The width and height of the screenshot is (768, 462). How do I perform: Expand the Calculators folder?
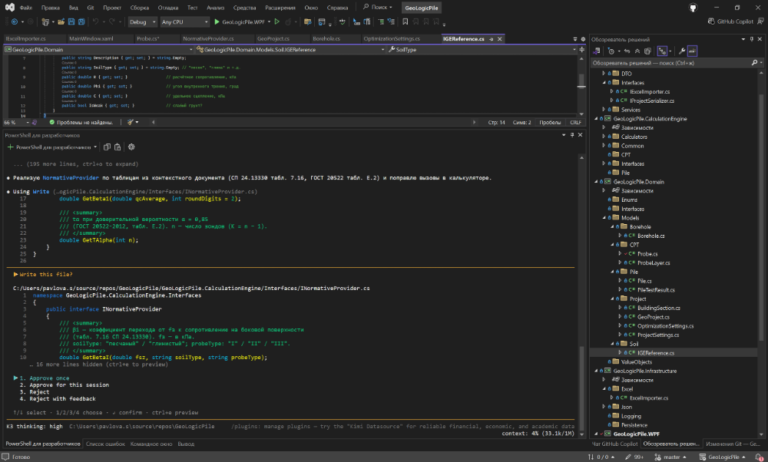[x=603, y=137]
